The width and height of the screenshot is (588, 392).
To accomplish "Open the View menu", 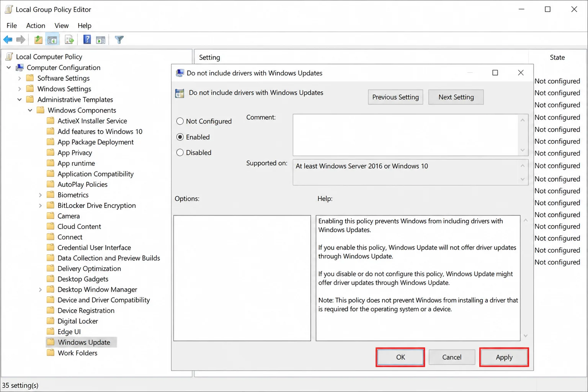I will [62, 26].
